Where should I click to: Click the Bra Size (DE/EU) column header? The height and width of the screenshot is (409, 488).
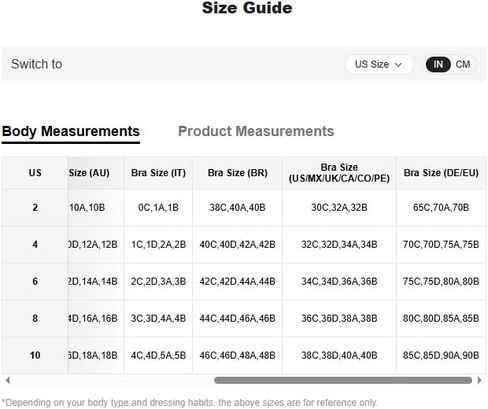point(441,173)
